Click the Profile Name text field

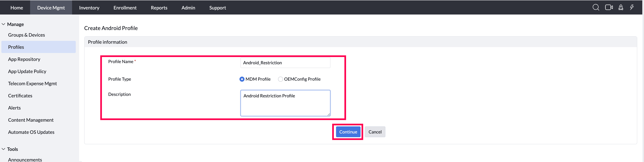point(285,63)
